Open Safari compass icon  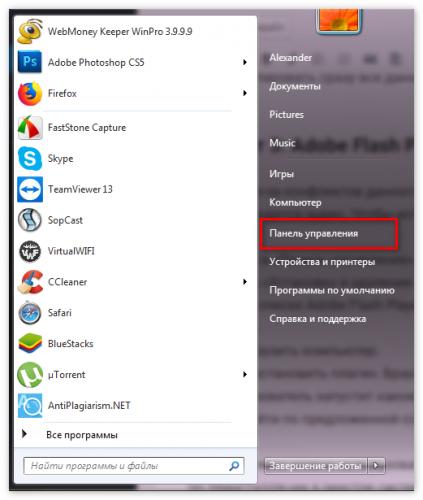30,313
